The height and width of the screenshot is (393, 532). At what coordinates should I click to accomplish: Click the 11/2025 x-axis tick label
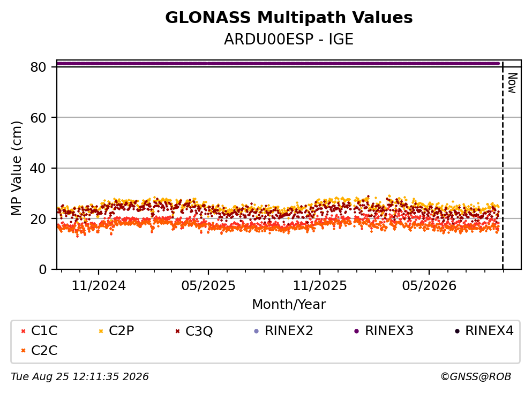click(x=320, y=286)
